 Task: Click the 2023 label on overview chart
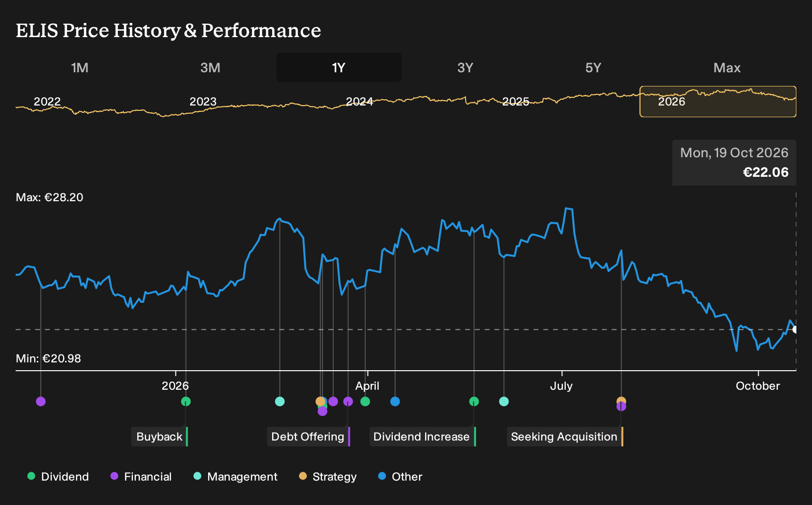point(203,102)
